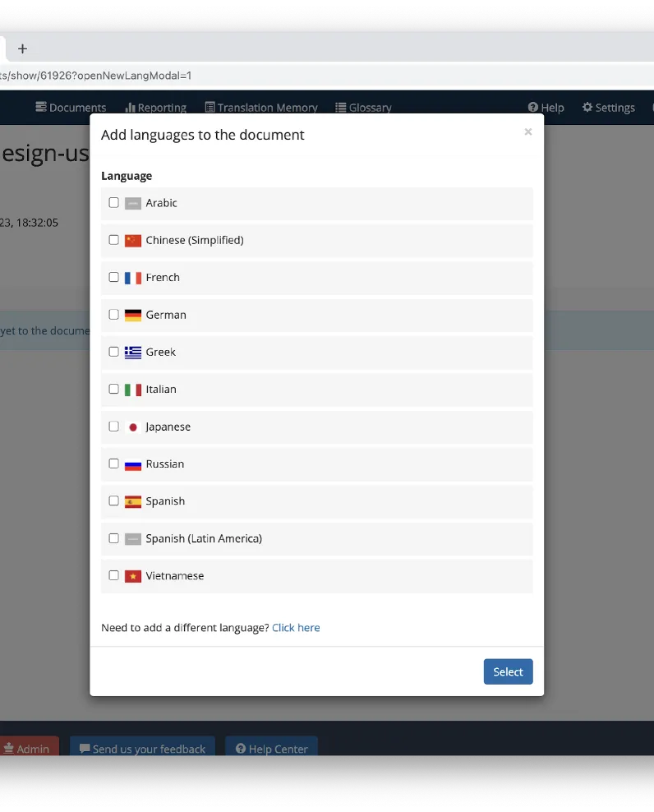
Task: Click the Greek label text
Action: pos(160,352)
